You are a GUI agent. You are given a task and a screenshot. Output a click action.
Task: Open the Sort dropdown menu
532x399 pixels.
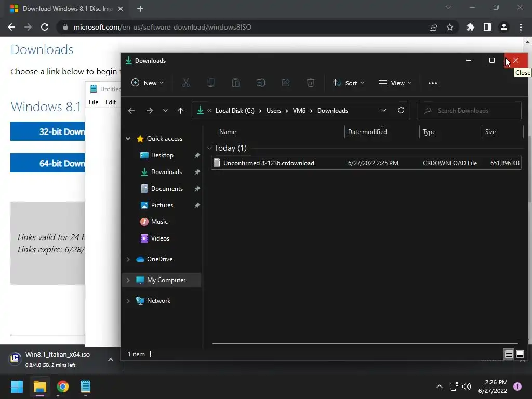tap(349, 83)
